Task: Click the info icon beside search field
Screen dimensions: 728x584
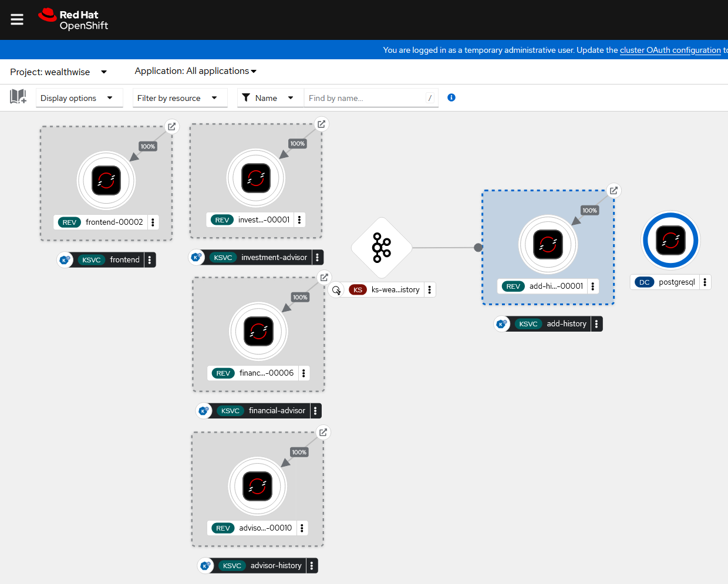Action: coord(451,97)
